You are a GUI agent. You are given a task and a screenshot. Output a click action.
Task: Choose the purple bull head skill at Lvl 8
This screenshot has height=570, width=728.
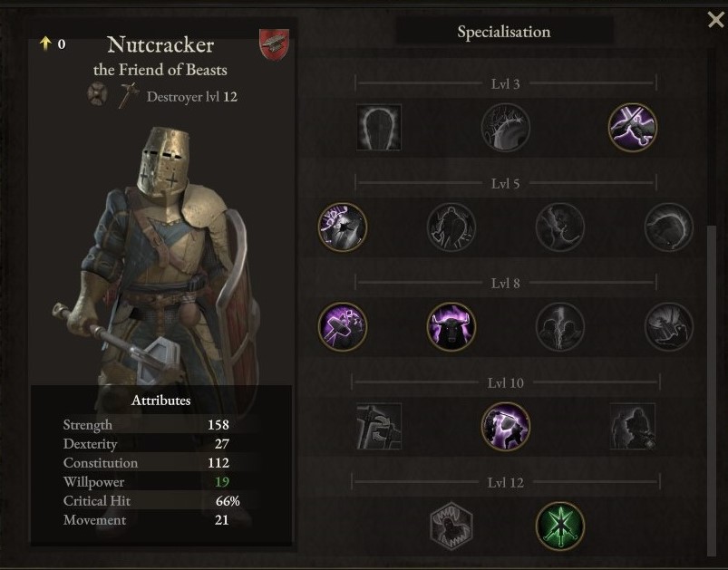click(x=451, y=326)
